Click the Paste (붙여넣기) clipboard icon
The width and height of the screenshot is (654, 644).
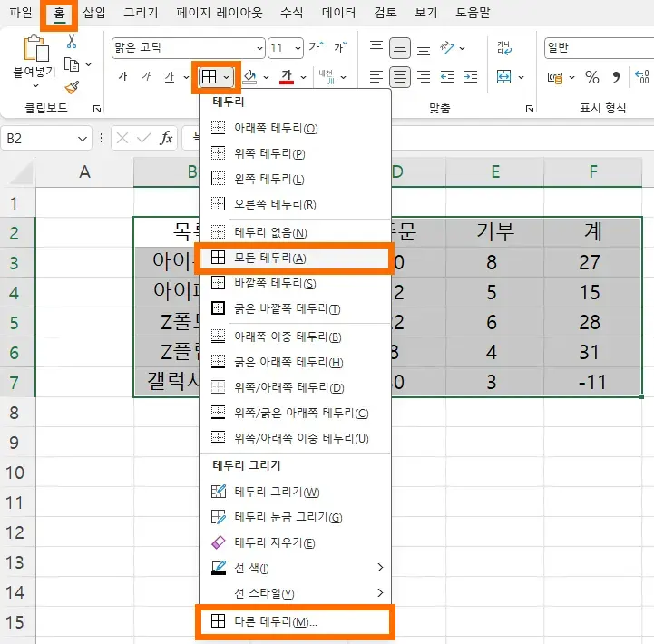coord(35,49)
